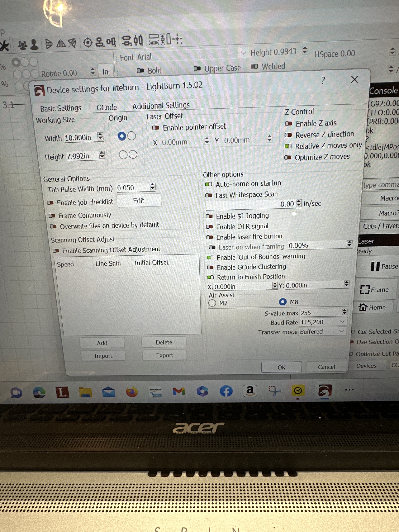Viewport: 399px width, 532px height.
Task: Click the Console type command input
Action: (381, 185)
